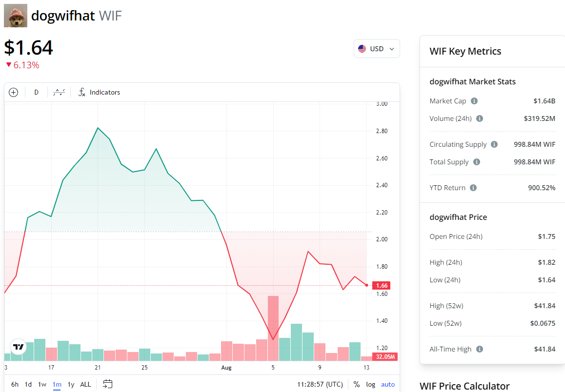
Task: Toggle the auto scale option
Action: point(388,384)
